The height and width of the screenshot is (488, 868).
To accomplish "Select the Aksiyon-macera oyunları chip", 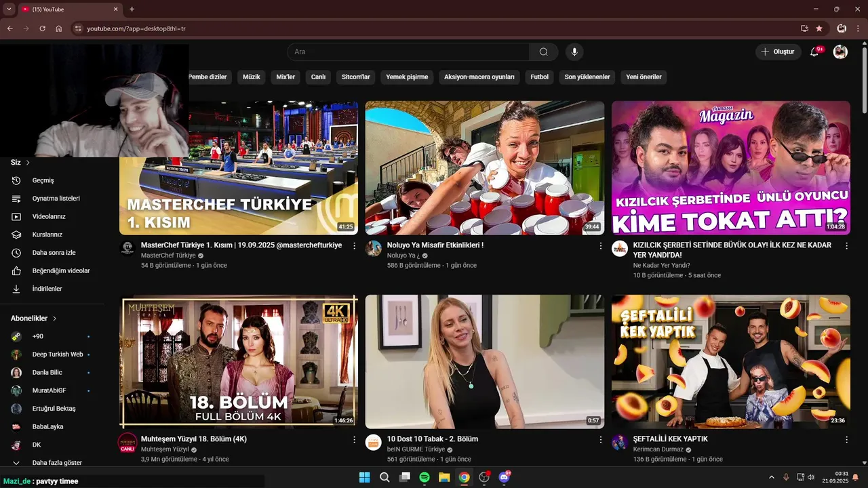I will pos(479,77).
